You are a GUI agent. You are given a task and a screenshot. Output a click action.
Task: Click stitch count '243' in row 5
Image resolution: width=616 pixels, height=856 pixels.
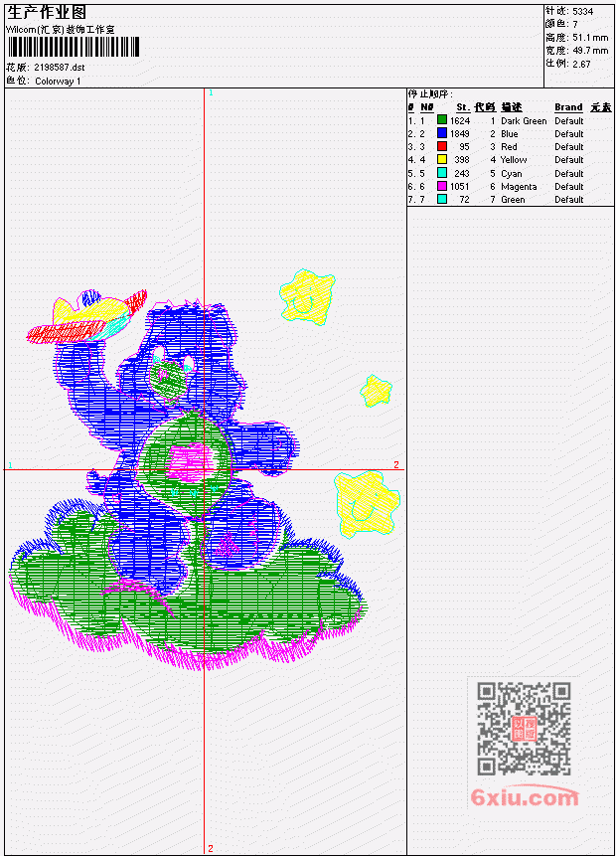tap(462, 174)
